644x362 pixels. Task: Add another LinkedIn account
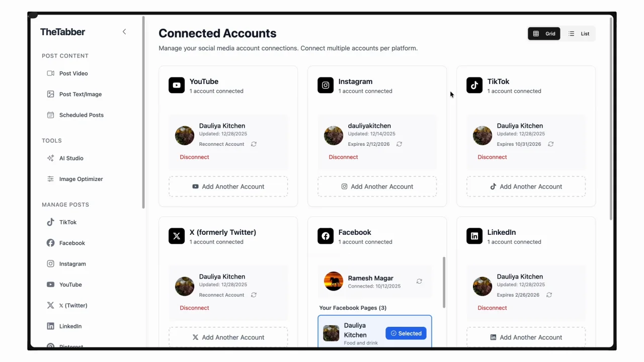[x=526, y=337]
